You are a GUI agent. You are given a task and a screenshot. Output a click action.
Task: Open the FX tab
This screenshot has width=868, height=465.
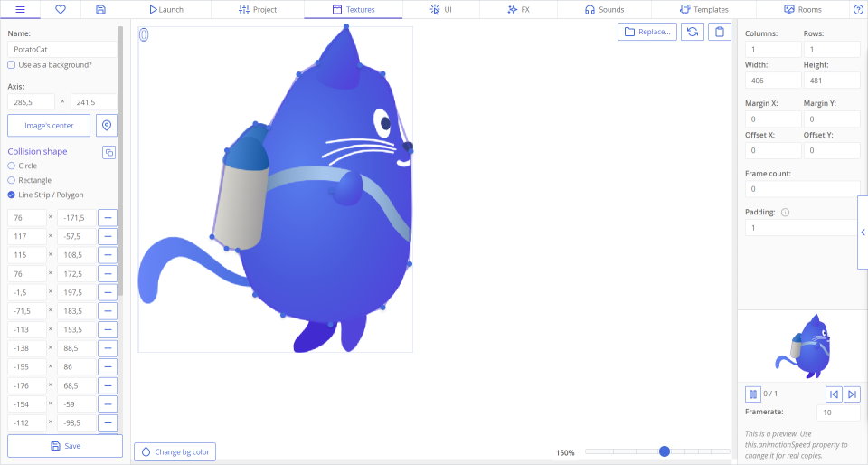pos(519,9)
